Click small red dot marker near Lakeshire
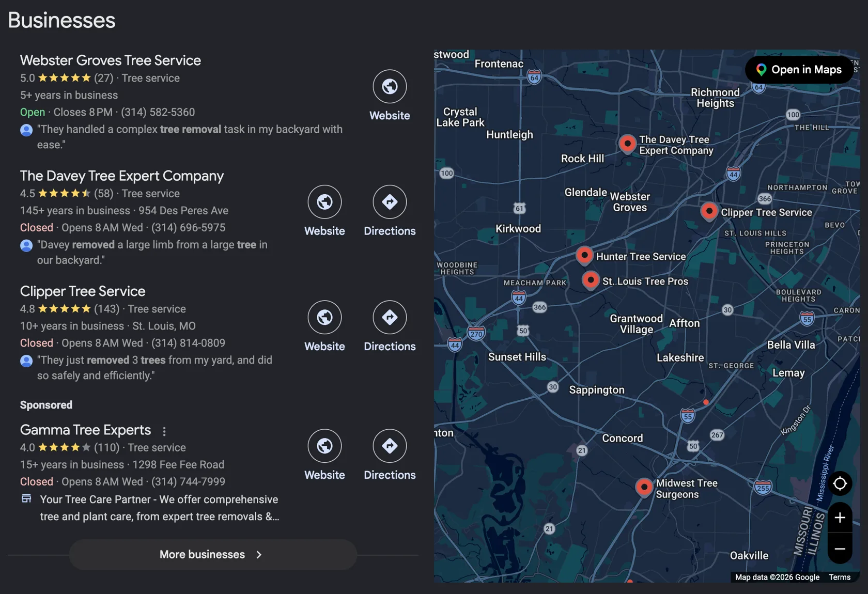868x594 pixels. click(706, 402)
